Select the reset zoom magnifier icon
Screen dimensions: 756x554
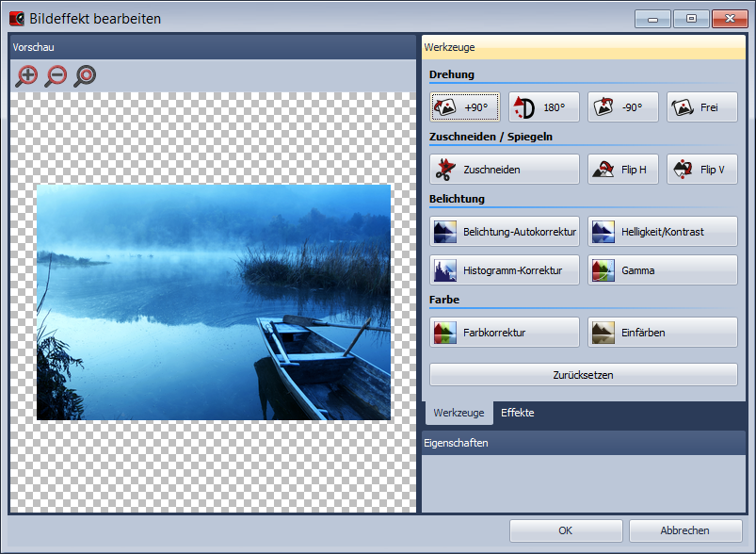[84, 76]
